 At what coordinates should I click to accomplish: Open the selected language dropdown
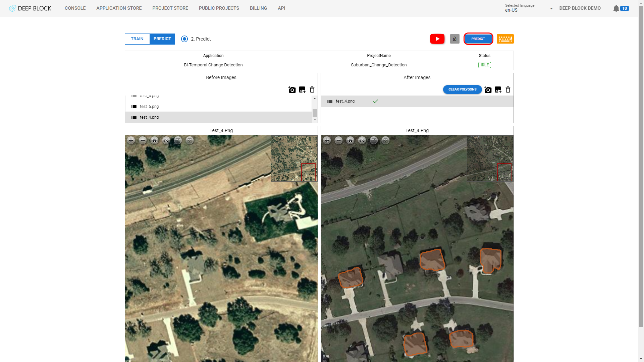pyautogui.click(x=529, y=8)
